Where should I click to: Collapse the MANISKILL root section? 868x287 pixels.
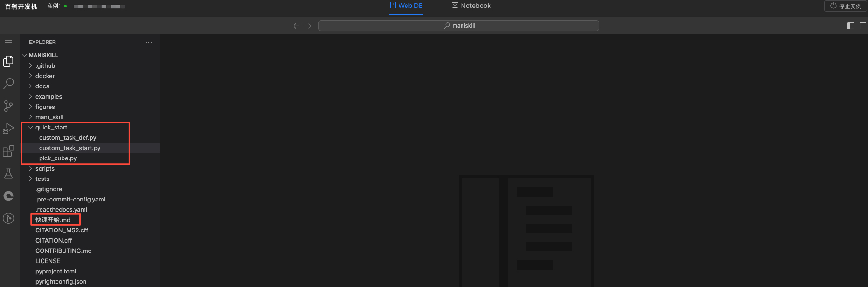click(43, 55)
